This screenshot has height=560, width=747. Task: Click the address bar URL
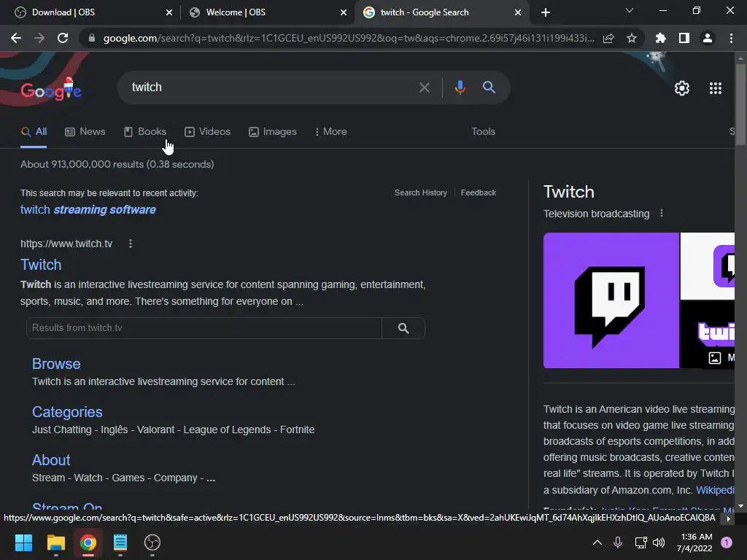coord(349,38)
